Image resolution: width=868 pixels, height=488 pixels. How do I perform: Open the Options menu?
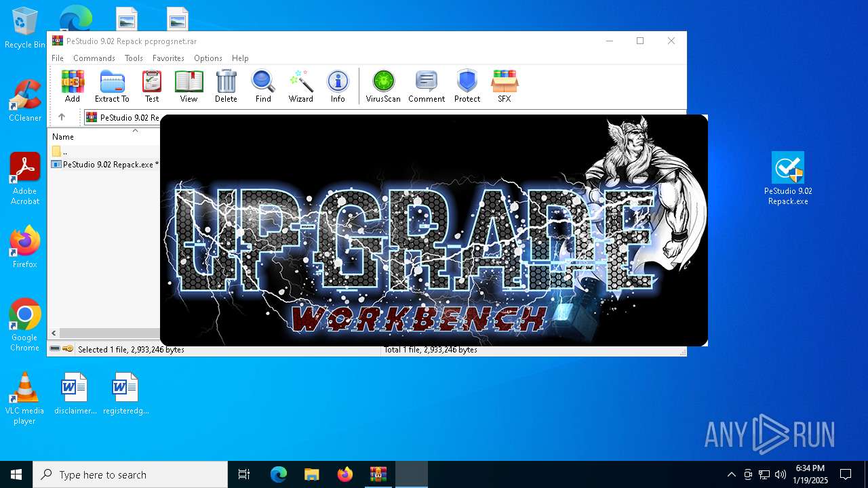pos(208,58)
